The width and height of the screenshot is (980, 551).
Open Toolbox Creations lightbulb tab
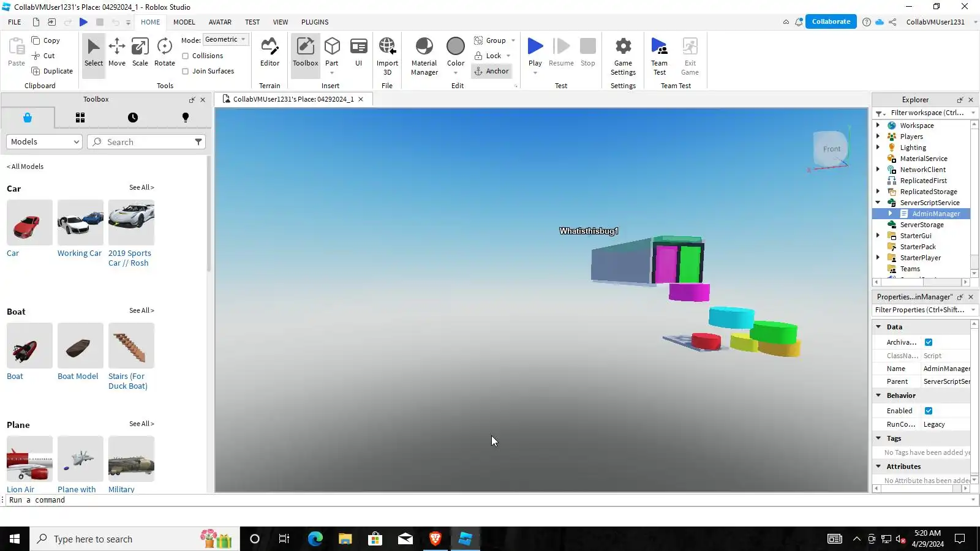pos(186,118)
